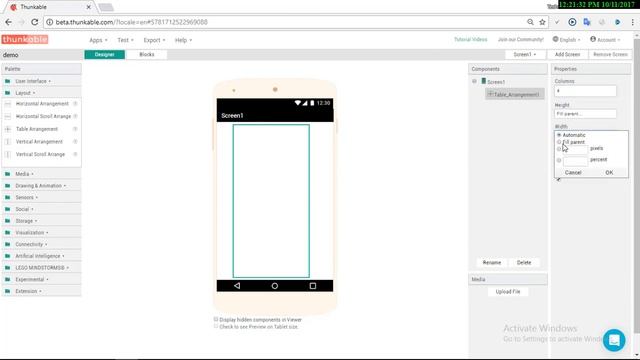Click the Screen1 component icon in the tree
Image resolution: width=640 pixels, height=360 pixels.
coord(484,81)
